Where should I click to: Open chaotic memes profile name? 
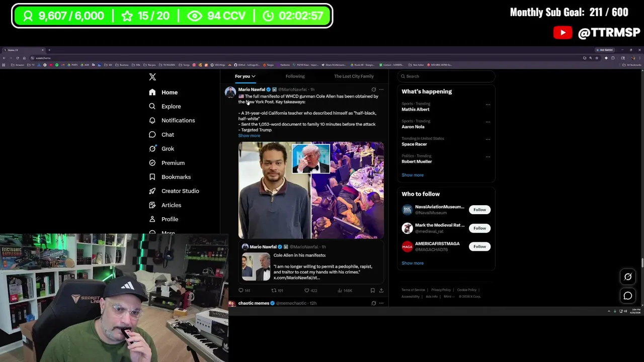pos(254,303)
